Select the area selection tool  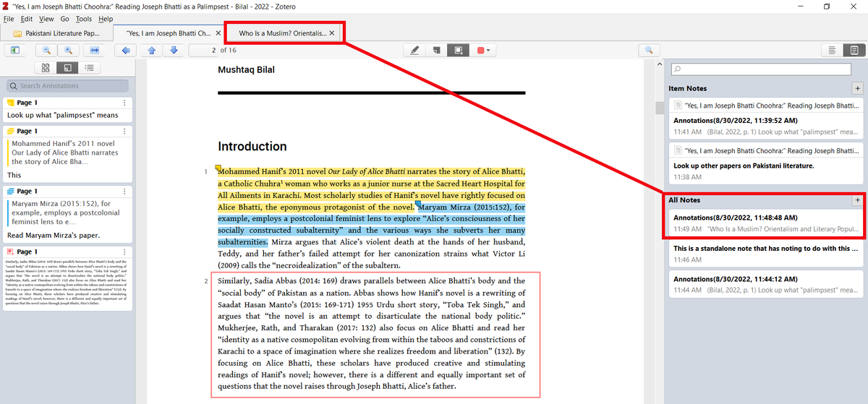tap(458, 51)
